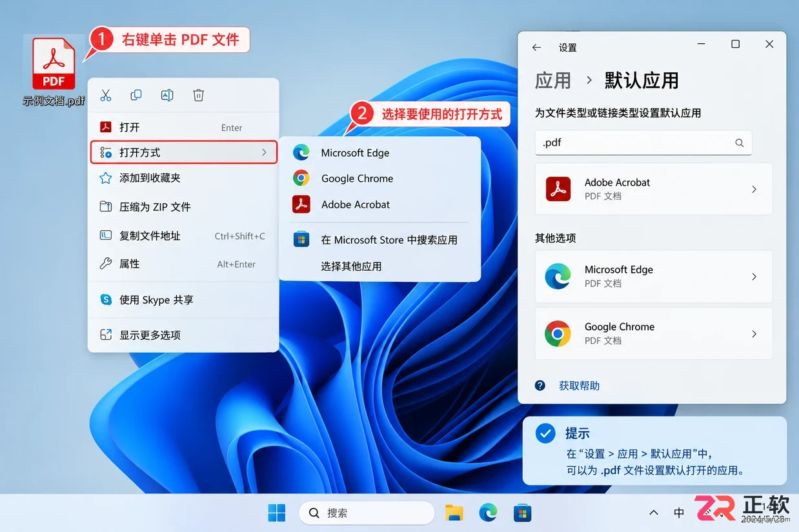Viewport: 799px width, 532px height.
Task: Open Microsoft Store from the taskbar
Action: pyautogui.click(x=522, y=513)
